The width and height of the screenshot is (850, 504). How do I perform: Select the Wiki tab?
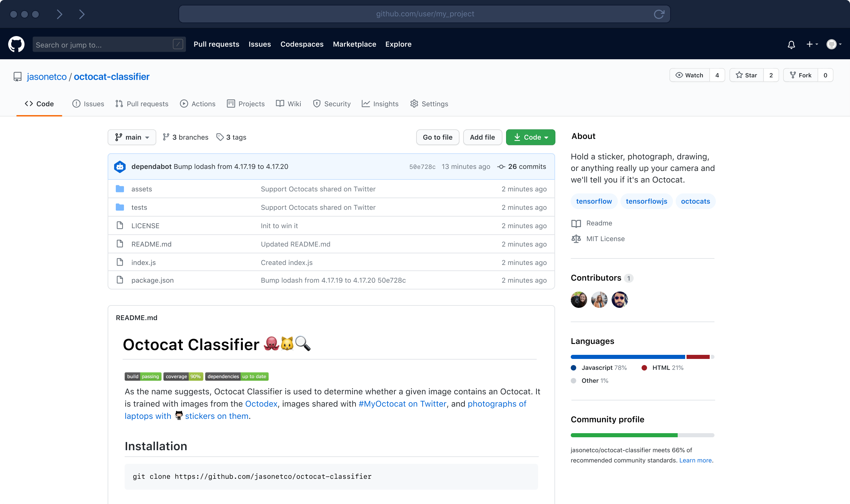coord(294,104)
